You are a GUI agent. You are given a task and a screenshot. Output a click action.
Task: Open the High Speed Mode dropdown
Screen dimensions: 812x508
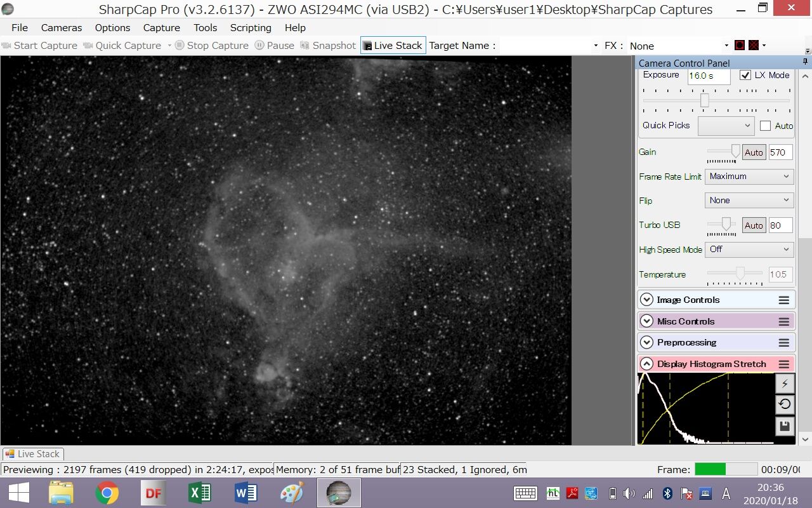pos(749,250)
